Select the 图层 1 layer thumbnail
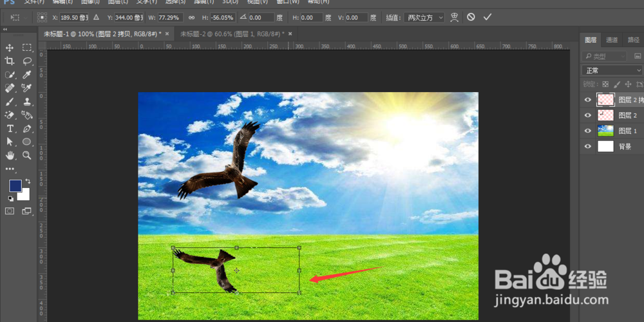 click(x=606, y=131)
